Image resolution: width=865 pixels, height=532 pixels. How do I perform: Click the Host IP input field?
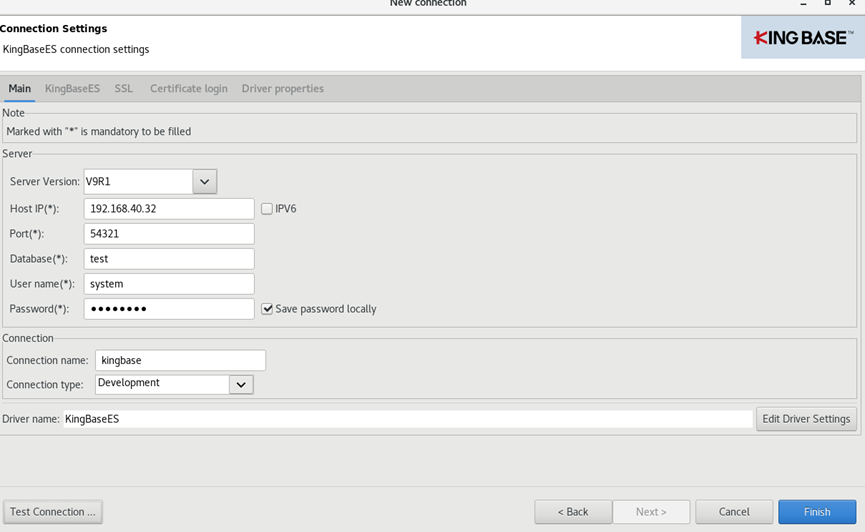click(169, 209)
